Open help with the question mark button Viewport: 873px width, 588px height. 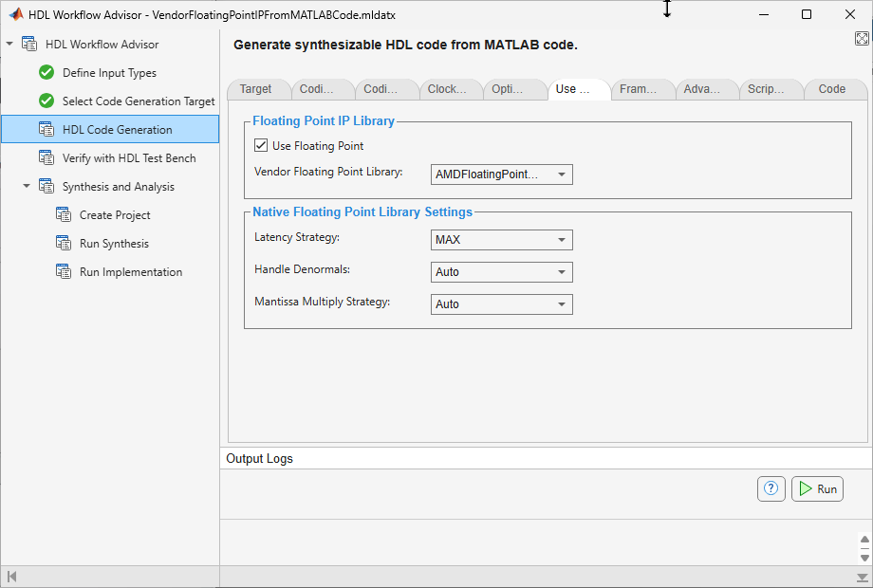[771, 489]
